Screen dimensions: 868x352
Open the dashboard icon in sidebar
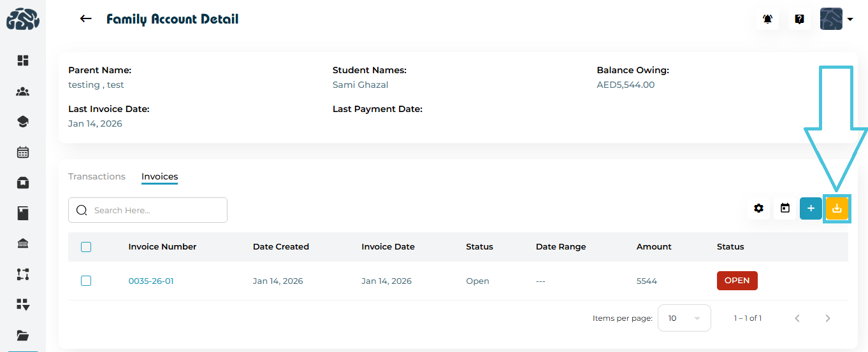click(x=23, y=60)
